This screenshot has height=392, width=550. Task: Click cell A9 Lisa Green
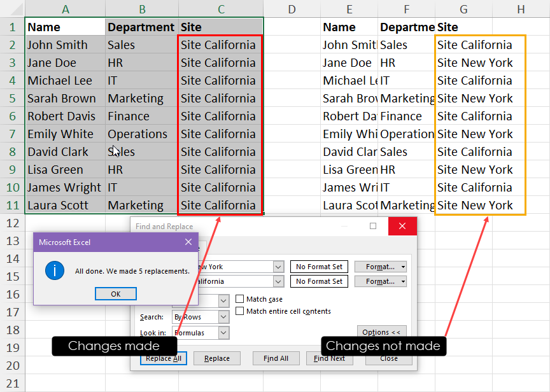pyautogui.click(x=65, y=169)
